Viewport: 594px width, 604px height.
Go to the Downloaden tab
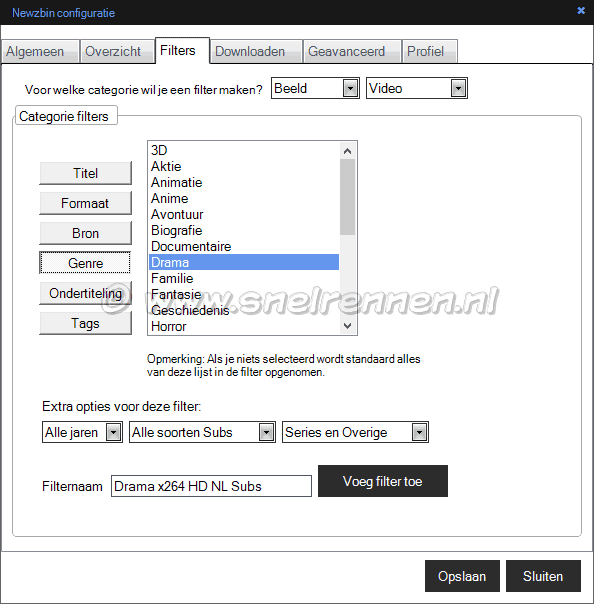tap(256, 51)
